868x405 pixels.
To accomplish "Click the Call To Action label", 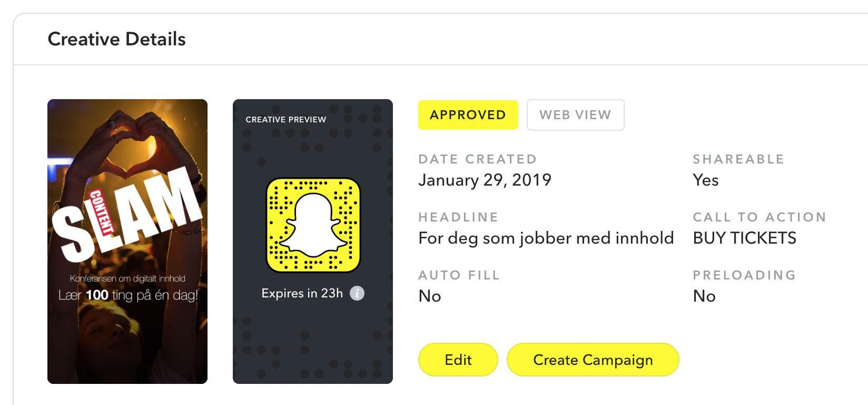I will [x=759, y=217].
